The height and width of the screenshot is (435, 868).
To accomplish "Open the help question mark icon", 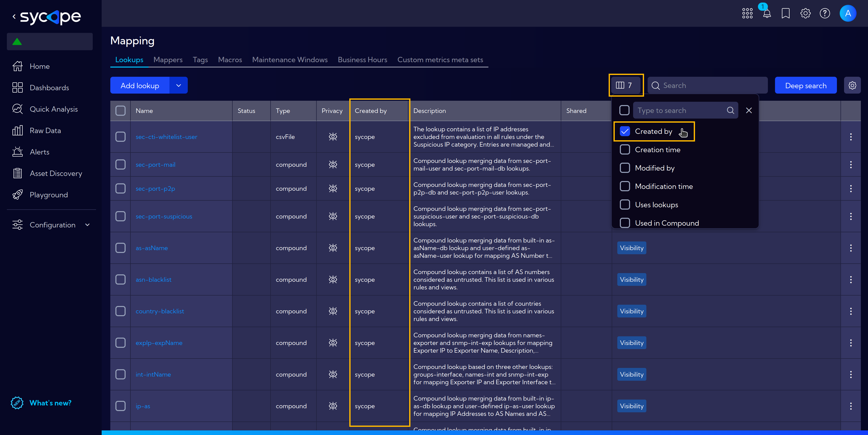I will (x=824, y=14).
